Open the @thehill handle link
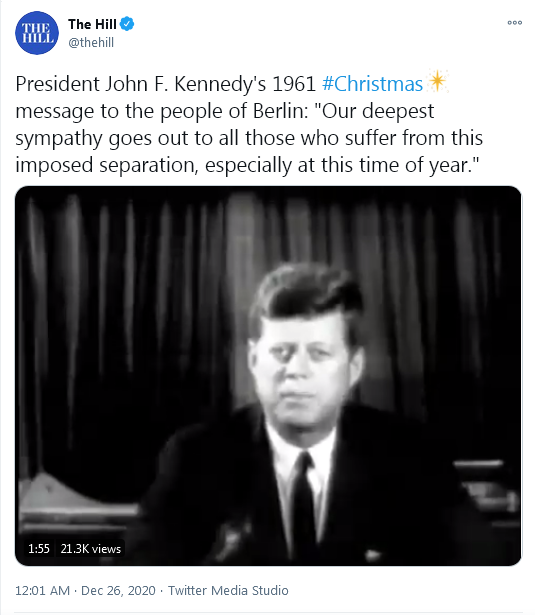Screen dimensions: 535x615 (91, 42)
